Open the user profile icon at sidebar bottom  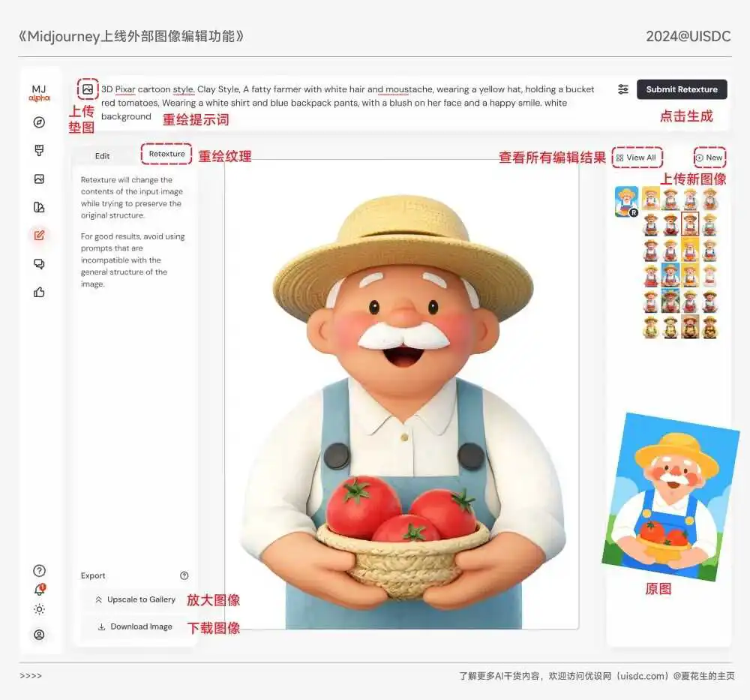pos(40,635)
